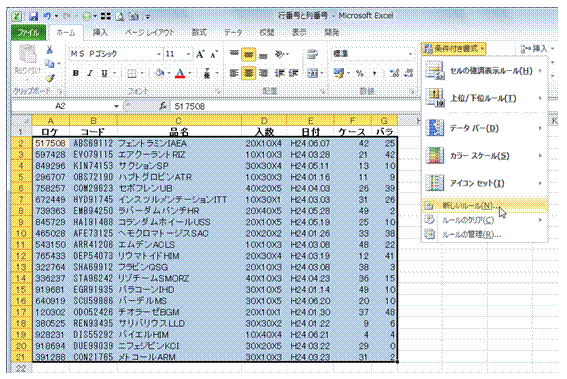The width and height of the screenshot is (567, 379).
Task: Click the Bottom Align icon
Action: coord(263,55)
